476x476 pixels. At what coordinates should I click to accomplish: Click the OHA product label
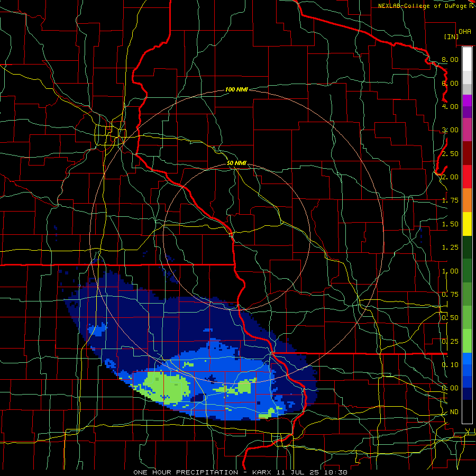[465, 32]
